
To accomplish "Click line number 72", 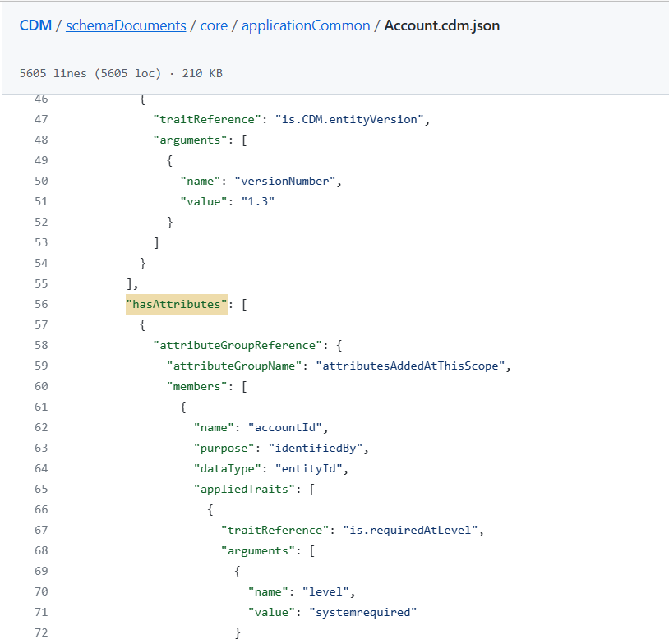I will click(x=41, y=632).
